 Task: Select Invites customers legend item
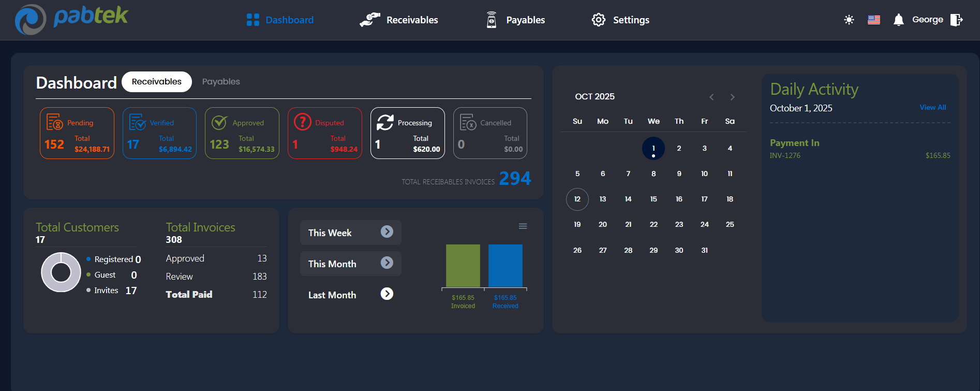(112, 291)
